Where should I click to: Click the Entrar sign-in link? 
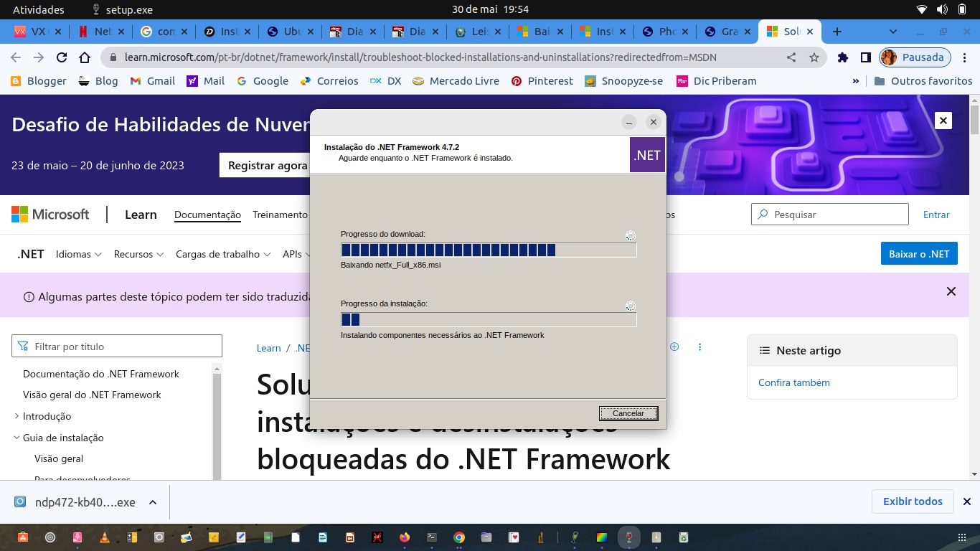tap(936, 215)
